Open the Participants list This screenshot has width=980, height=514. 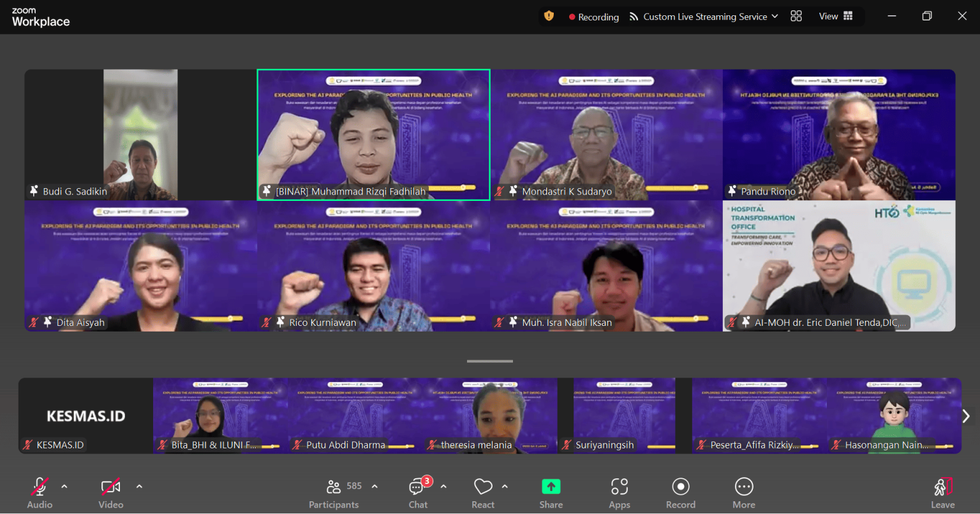(x=334, y=487)
